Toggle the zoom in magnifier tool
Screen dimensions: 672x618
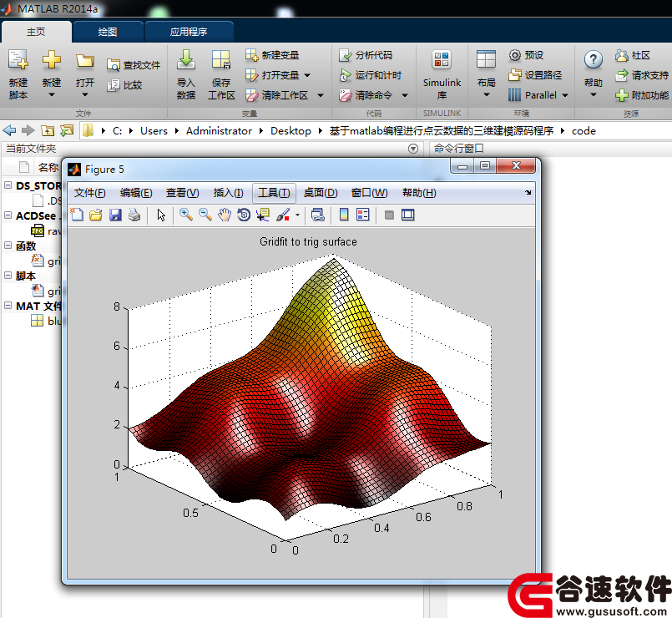(x=185, y=215)
